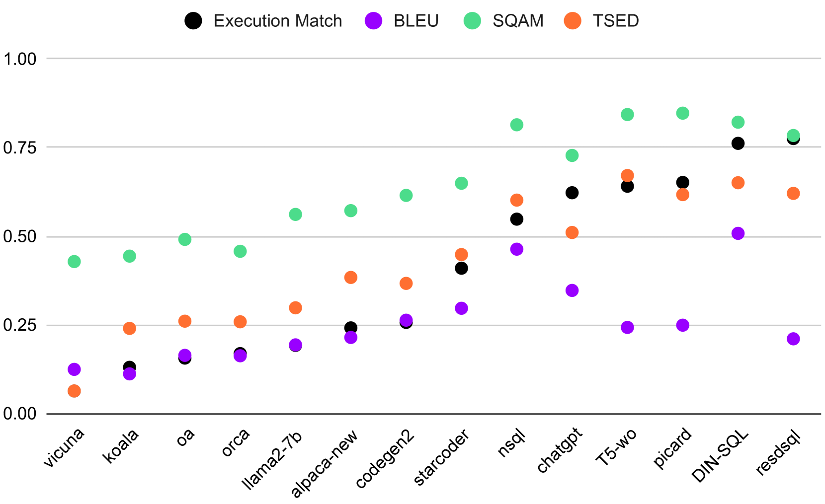This screenshot has height=504, width=825.
Task: Select the green SQAM point for nsql
Action: (x=517, y=125)
